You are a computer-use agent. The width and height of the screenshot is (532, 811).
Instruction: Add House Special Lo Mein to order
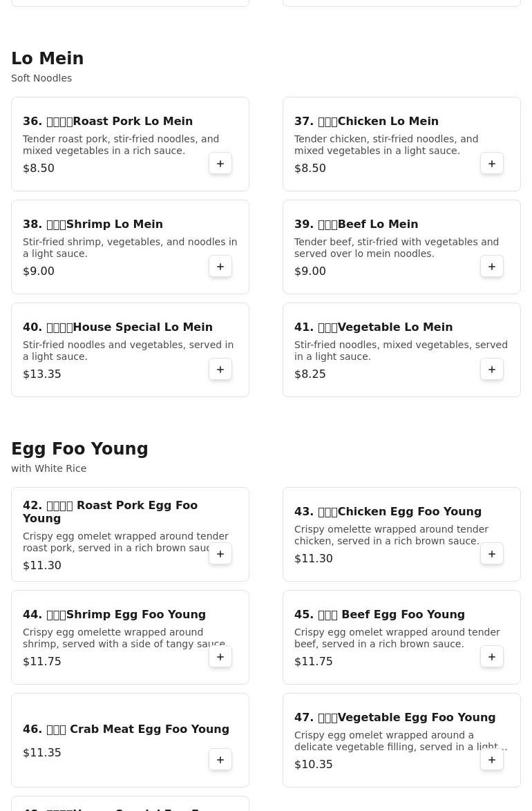pyautogui.click(x=220, y=370)
